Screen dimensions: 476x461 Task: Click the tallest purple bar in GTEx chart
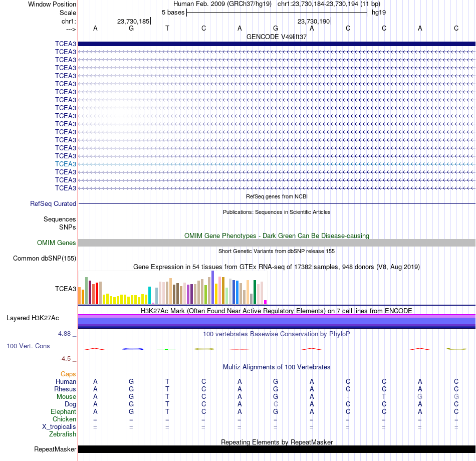pyautogui.click(x=213, y=288)
